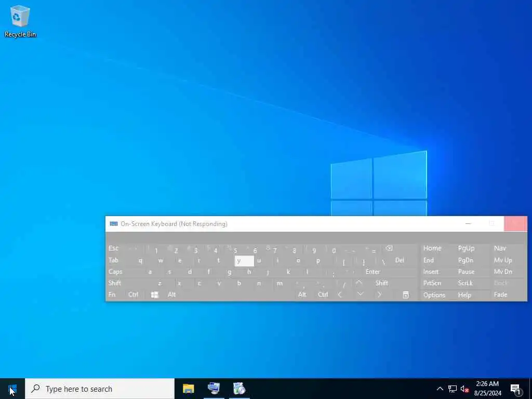This screenshot has width=532, height=399.
Task: Toggle the Caps lock key
Action: tap(115, 272)
